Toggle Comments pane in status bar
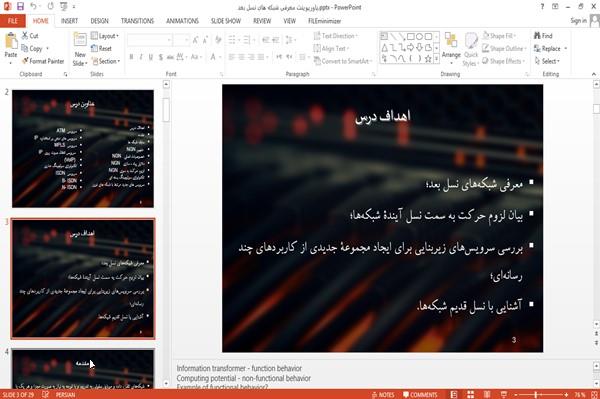600x399 pixels. pyautogui.click(x=420, y=395)
